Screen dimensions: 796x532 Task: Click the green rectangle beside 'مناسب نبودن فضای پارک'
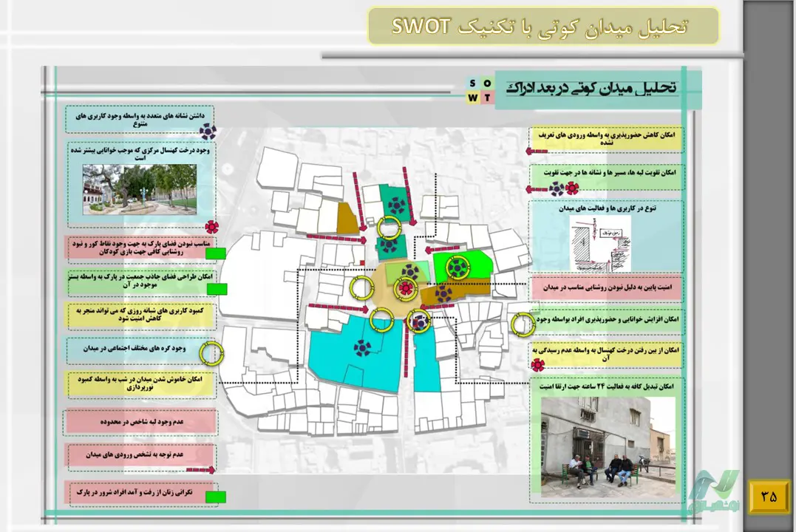point(216,253)
